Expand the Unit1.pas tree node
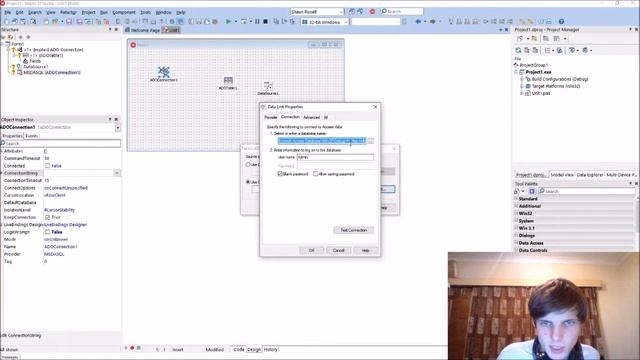Image resolution: width=640 pixels, height=360 pixels. pos(522,93)
